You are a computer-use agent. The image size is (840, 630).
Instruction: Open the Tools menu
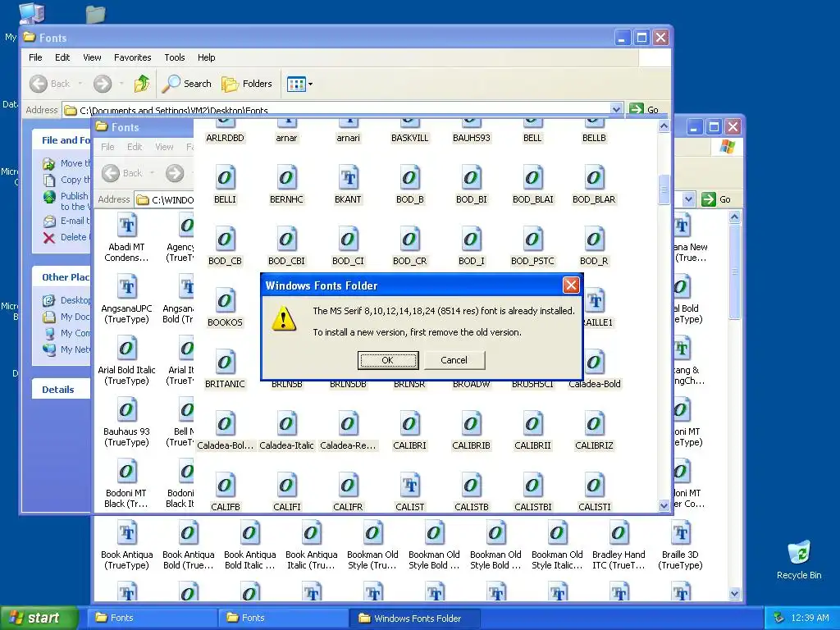click(x=175, y=57)
